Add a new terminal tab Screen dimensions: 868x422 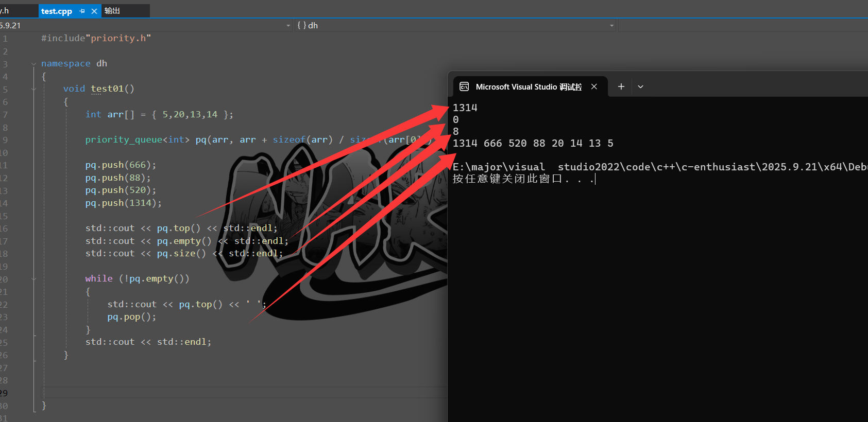621,86
